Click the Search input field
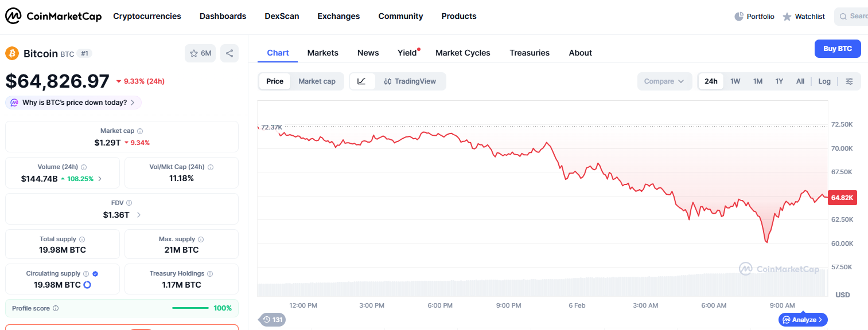This screenshot has height=330, width=868. coord(855,17)
